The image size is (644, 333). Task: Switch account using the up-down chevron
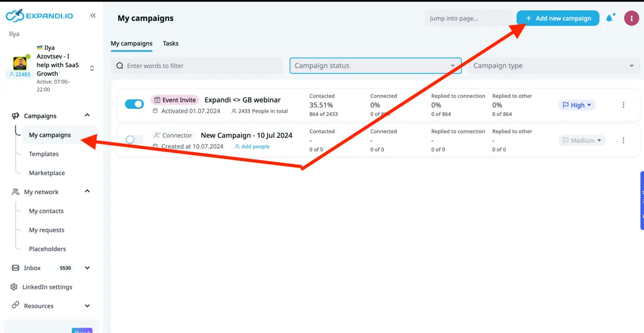[x=92, y=68]
